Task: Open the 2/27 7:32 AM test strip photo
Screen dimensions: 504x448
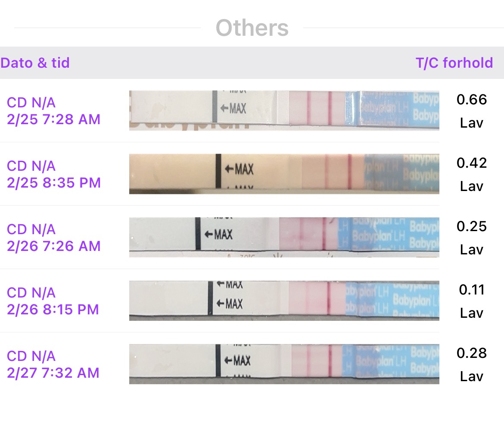Action: (x=284, y=364)
